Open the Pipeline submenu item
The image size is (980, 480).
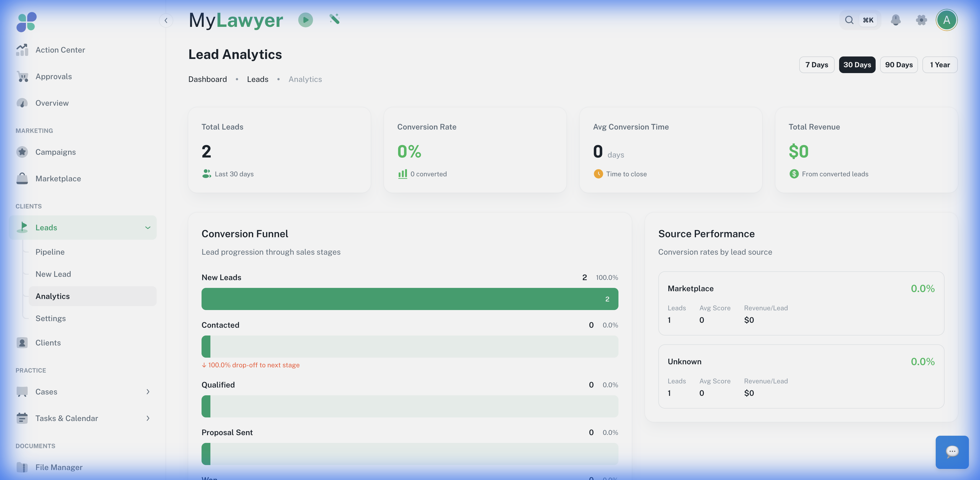click(x=92, y=252)
